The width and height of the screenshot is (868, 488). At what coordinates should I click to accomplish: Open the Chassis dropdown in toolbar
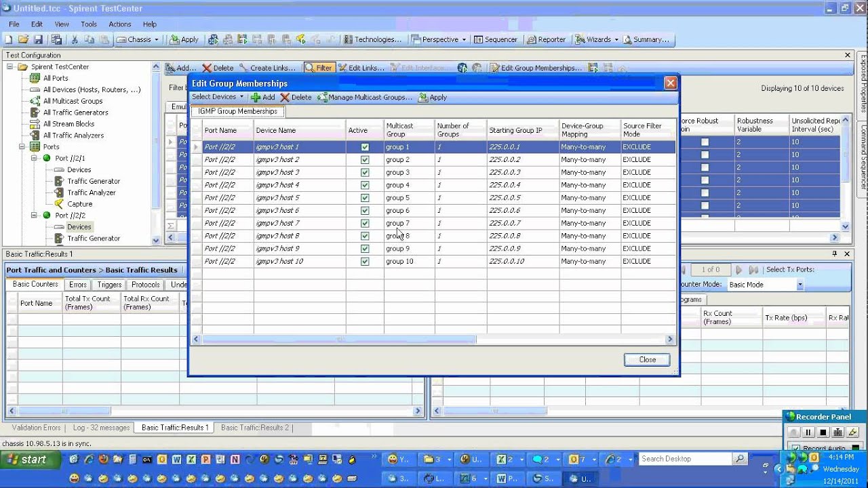pyautogui.click(x=138, y=39)
